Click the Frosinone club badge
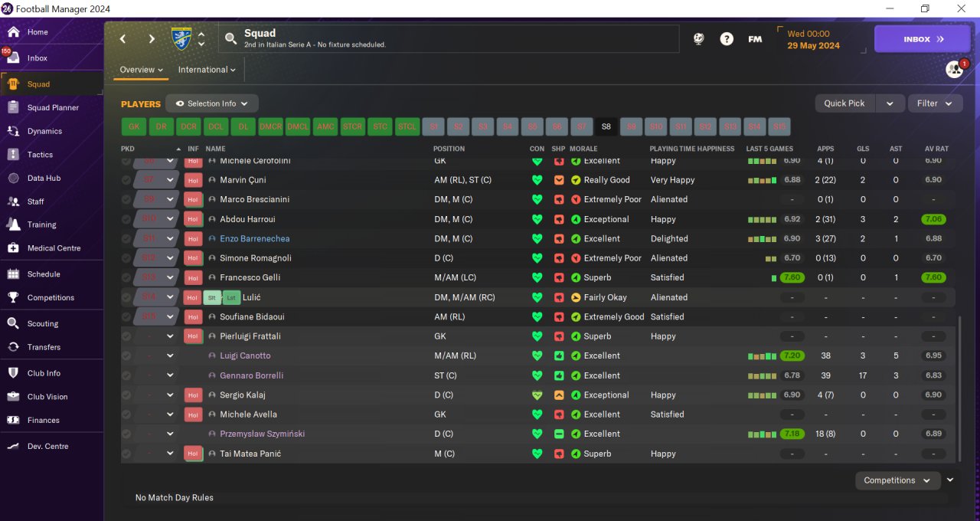The height and width of the screenshot is (521, 980). point(181,38)
